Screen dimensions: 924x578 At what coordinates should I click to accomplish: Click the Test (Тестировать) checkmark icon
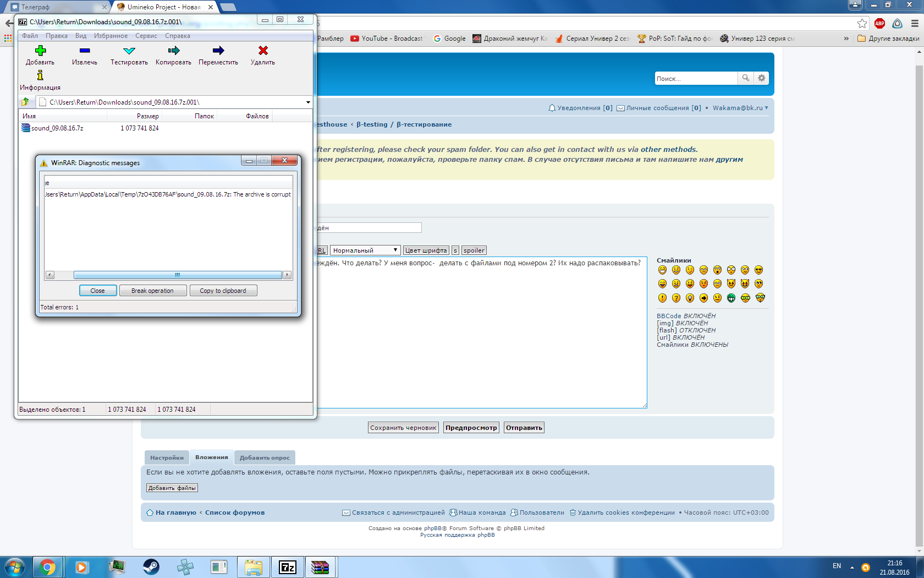tap(129, 51)
